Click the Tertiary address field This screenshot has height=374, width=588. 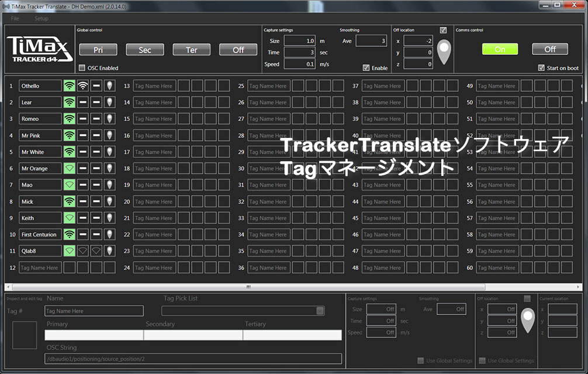pyautogui.click(x=292, y=335)
